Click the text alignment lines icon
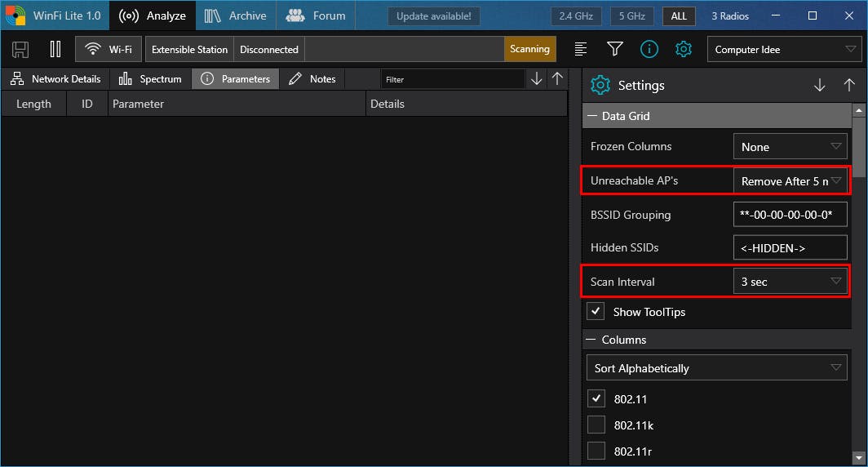Image resolution: width=868 pixels, height=467 pixels. 581,49
